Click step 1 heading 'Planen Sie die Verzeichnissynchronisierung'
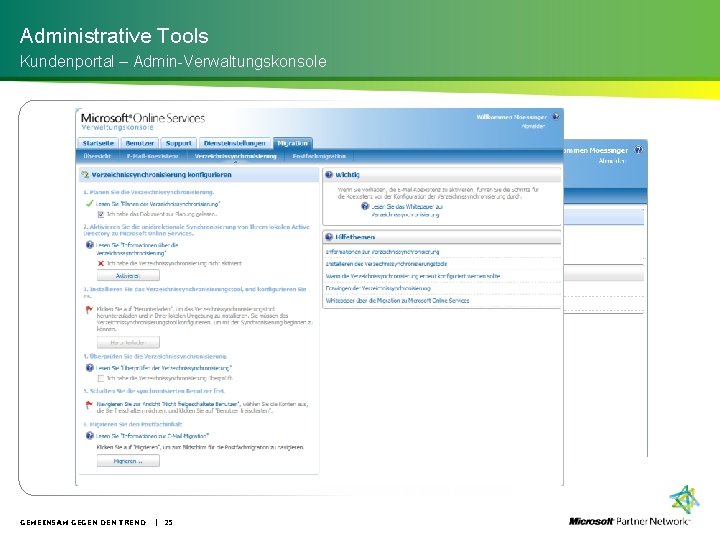Screen dimensions: 720x540 149,192
